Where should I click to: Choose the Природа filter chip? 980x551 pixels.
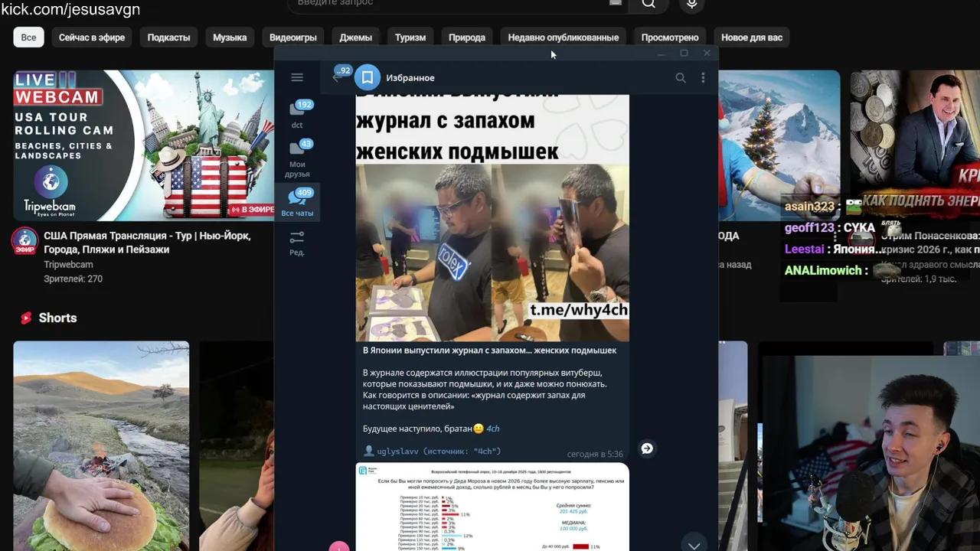467,37
